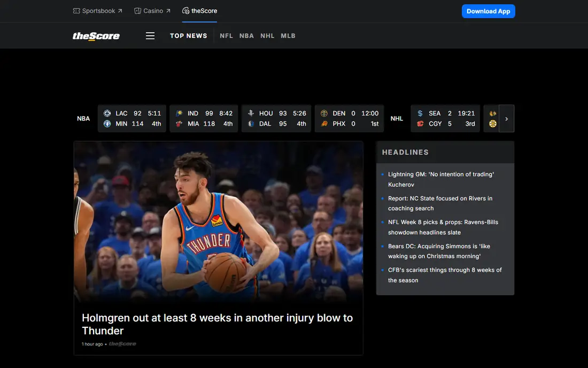Click the Rockets team logo
Image resolution: width=588 pixels, height=368 pixels.
point(251,113)
